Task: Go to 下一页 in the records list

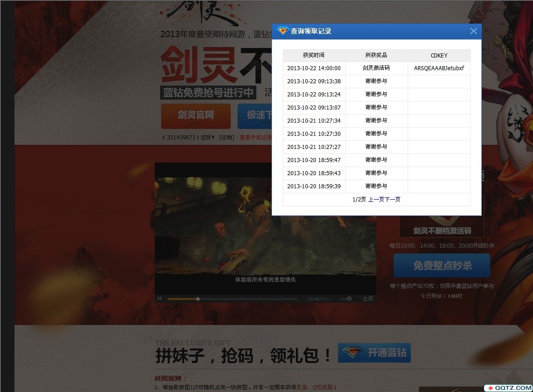Action: tap(392, 200)
